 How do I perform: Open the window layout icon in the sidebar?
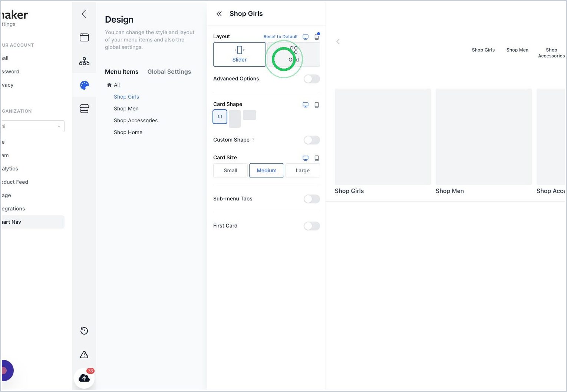(84, 37)
